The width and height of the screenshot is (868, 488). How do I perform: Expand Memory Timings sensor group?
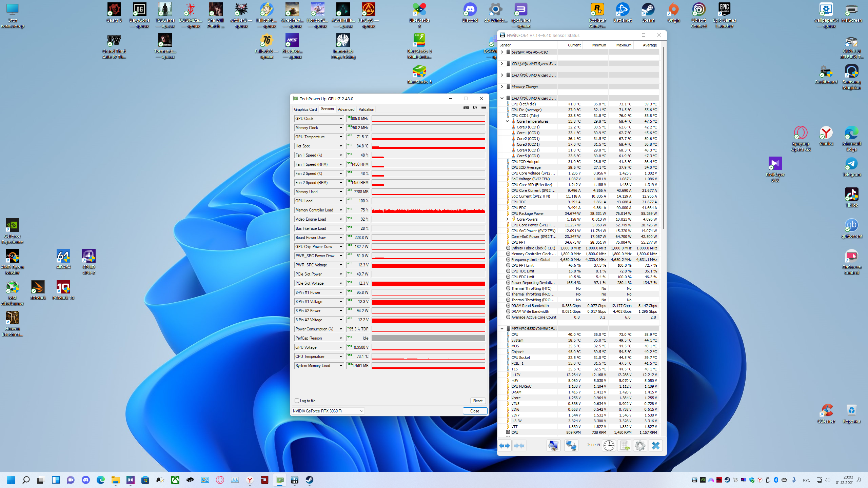(502, 87)
